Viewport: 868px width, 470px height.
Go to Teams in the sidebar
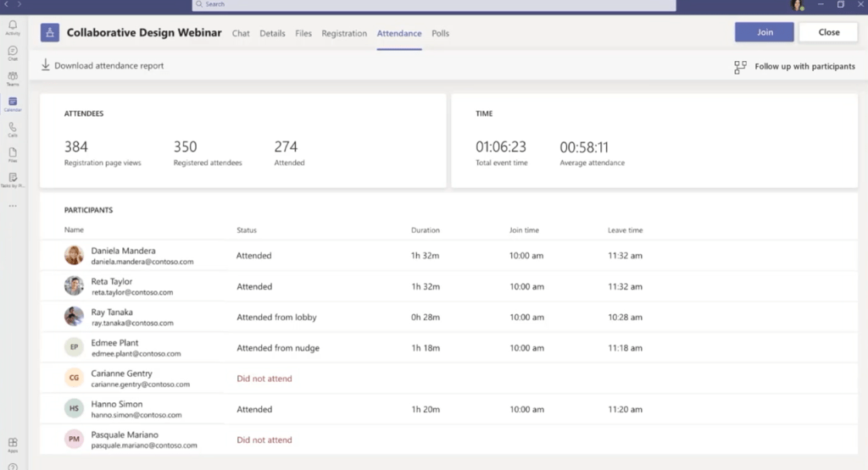[13, 77]
